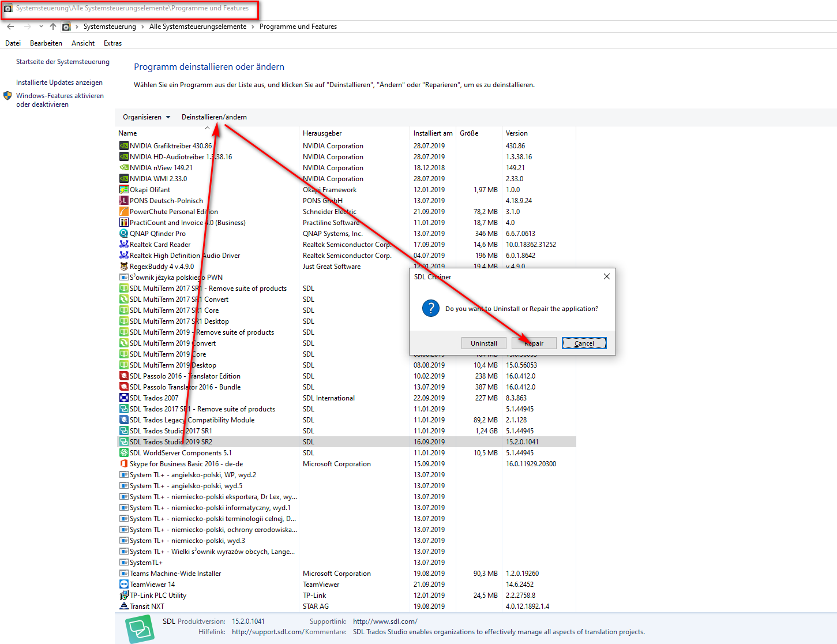Select NVIDIA HD-Audiotreiber 1.3.38.16 entry

[346, 157]
